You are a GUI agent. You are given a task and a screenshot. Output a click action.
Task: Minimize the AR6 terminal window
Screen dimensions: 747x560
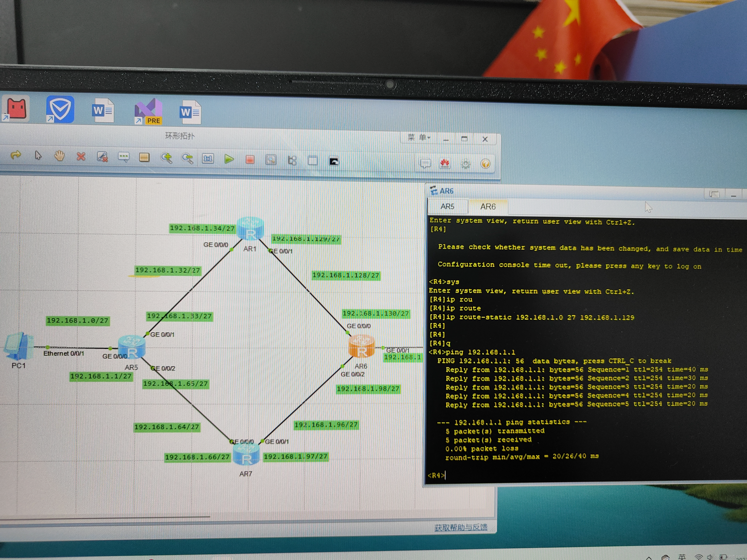tap(734, 195)
